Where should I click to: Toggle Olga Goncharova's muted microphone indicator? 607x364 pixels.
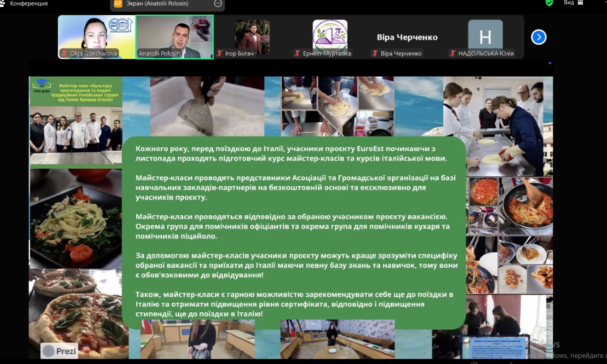64,54
